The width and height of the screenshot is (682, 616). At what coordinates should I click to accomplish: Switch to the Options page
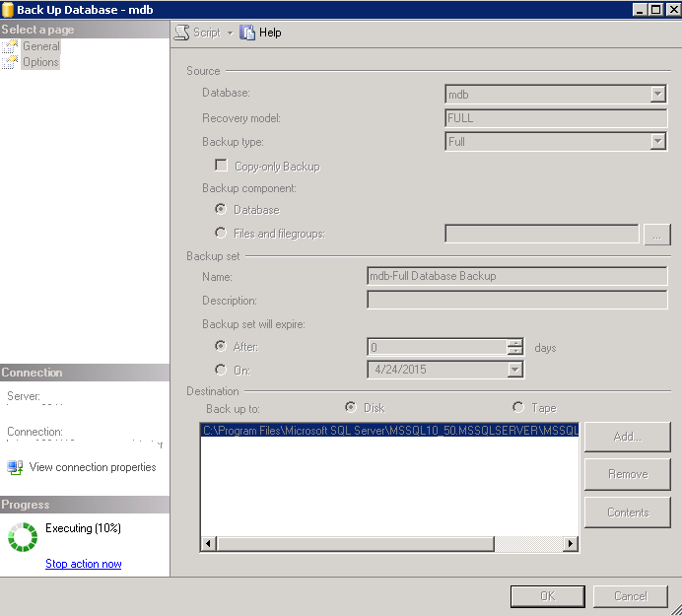[40, 62]
